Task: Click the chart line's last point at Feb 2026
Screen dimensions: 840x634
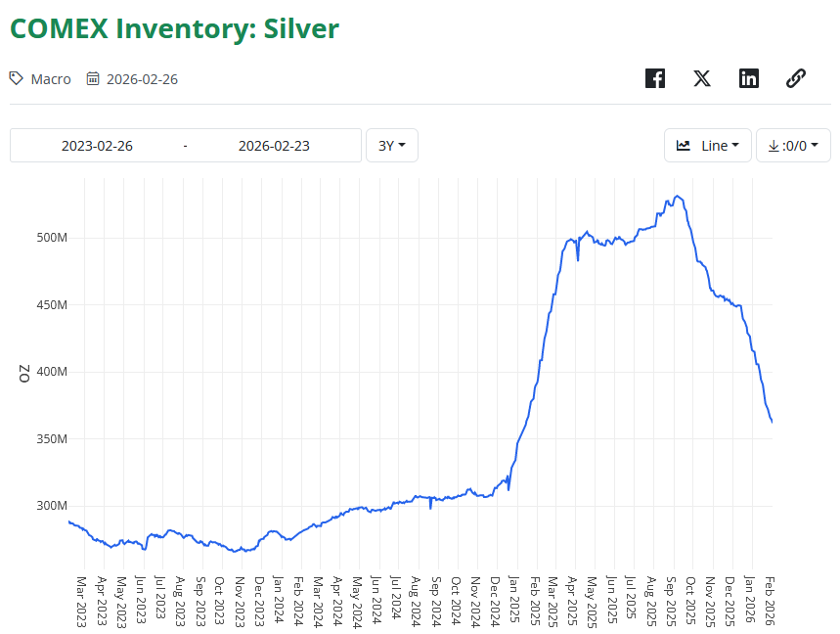Action: 772,423
